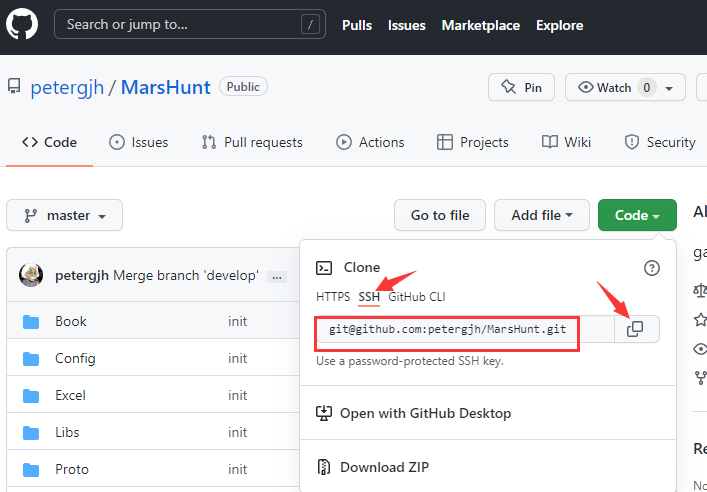
Task: Copy the SSH clone URL with clipboard icon
Action: [635, 329]
